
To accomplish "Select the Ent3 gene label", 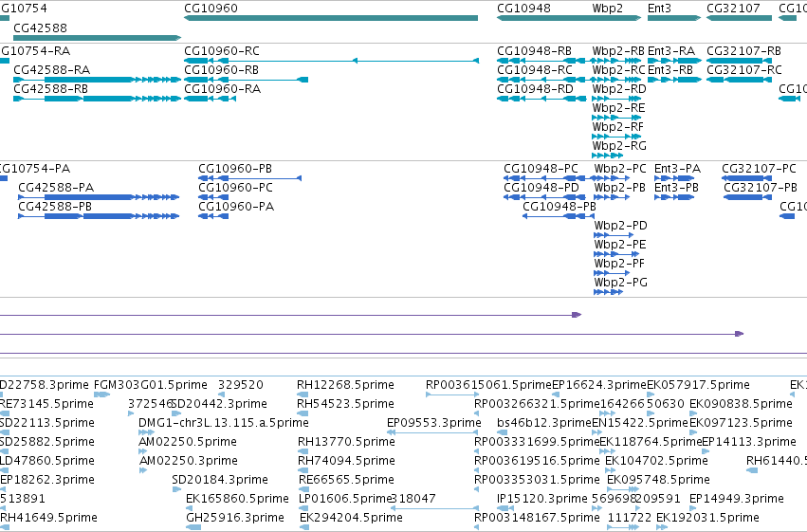I will point(659,9).
